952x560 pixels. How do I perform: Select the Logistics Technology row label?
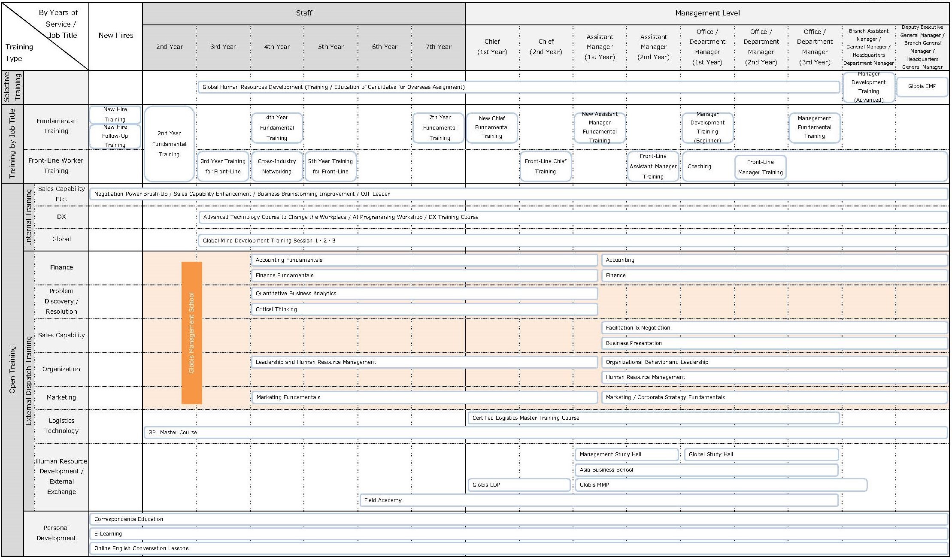pyautogui.click(x=61, y=426)
